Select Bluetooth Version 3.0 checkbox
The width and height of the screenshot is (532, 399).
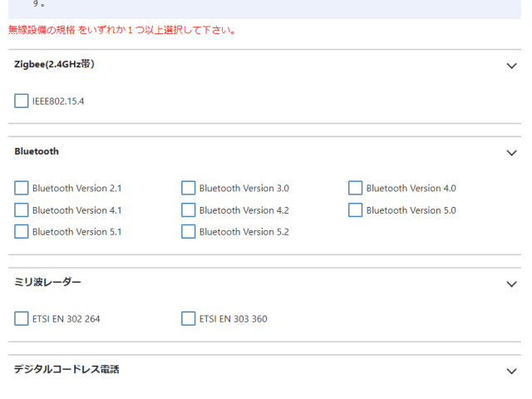189,188
